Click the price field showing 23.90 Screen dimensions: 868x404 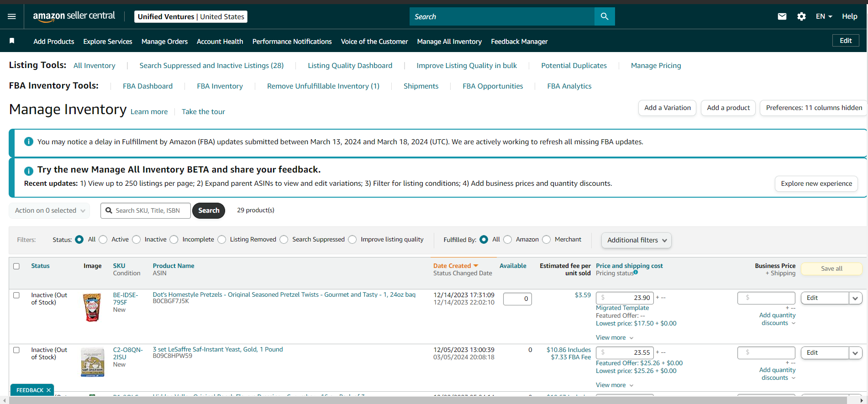625,298
